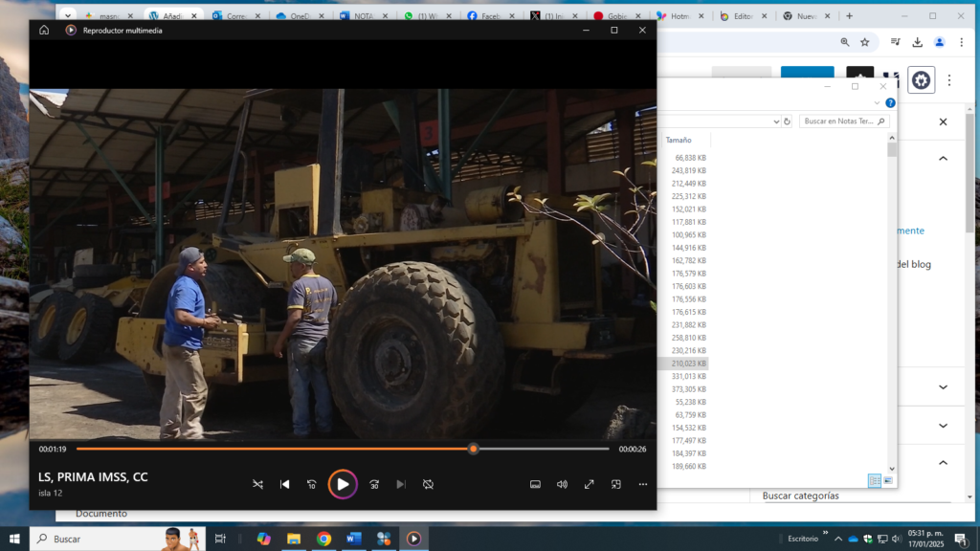The height and width of the screenshot is (551, 980).
Task: Expand the File Explorer address bar dropdown
Action: [775, 121]
